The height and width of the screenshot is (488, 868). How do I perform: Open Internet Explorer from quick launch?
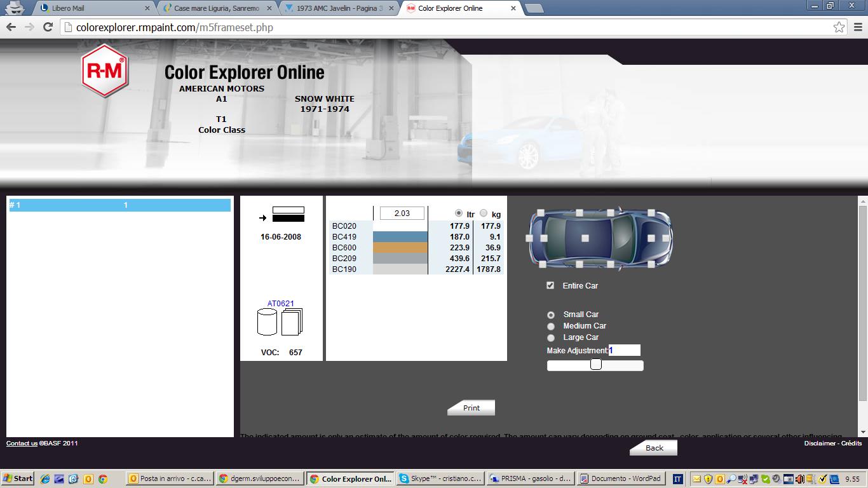pyautogui.click(x=44, y=479)
